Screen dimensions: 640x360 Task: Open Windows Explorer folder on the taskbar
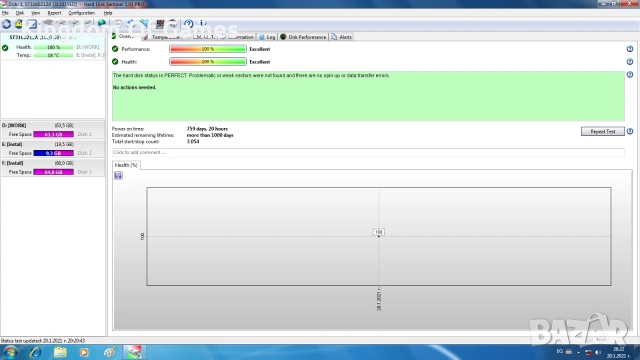pyautogui.click(x=60, y=352)
